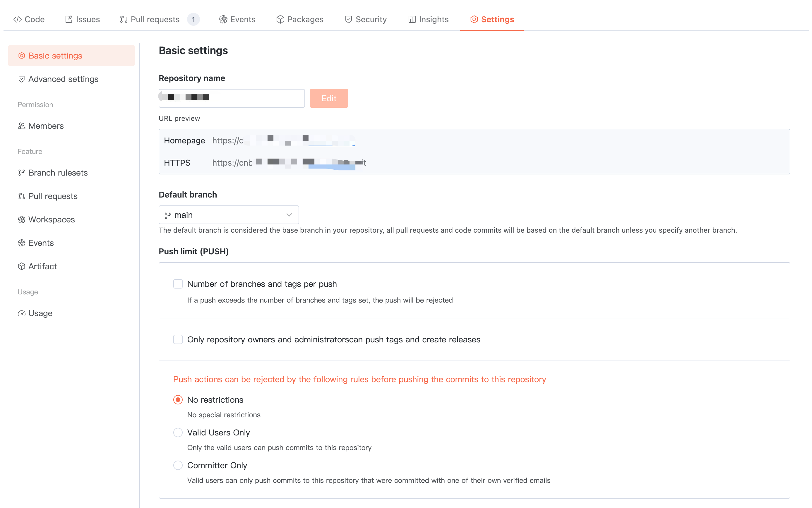Select the Valid Users Only radio
This screenshot has height=508, width=812.
click(178, 433)
